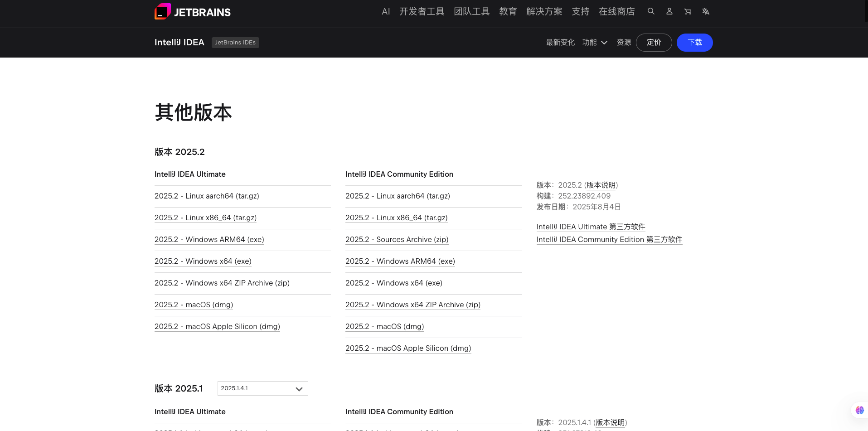Download Community 2025.2 Sources Archive (zip)
The width and height of the screenshot is (868, 431).
[x=397, y=239]
